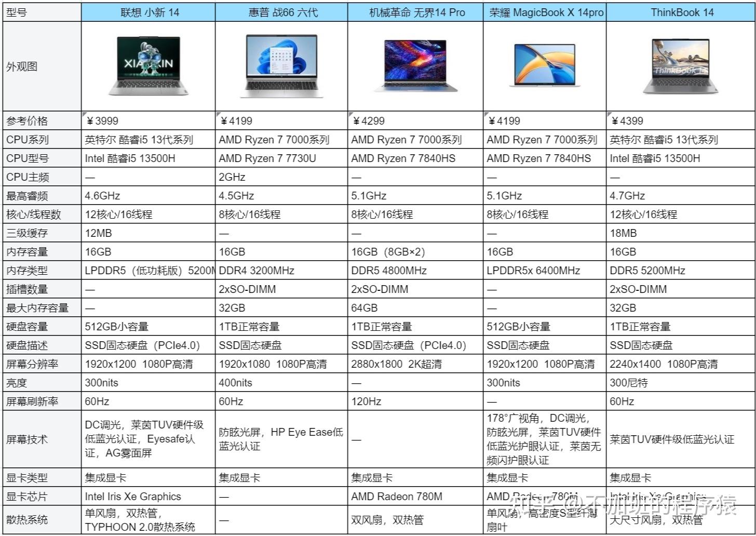
Task: Select the 型号 row label cell
Action: (42, 12)
